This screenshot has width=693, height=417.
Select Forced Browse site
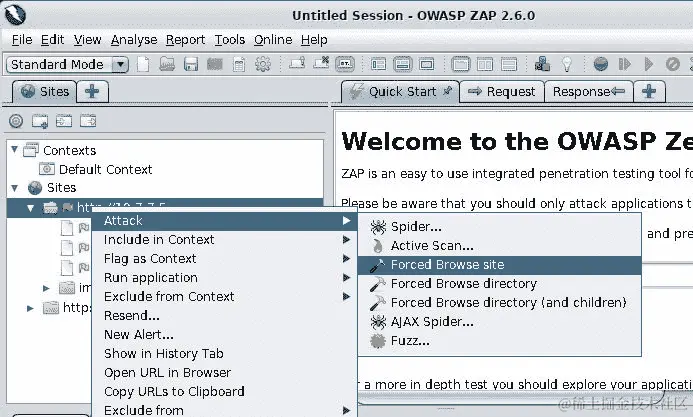pos(499,265)
